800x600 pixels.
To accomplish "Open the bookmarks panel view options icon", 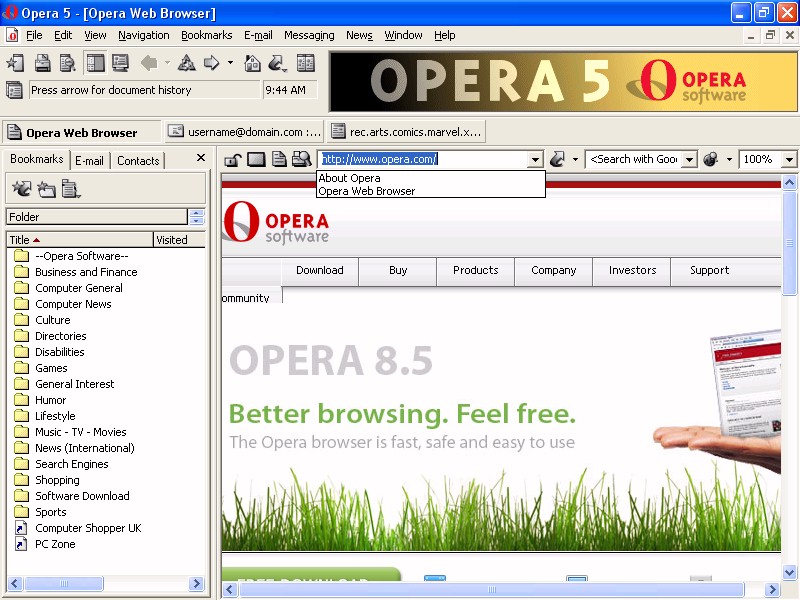I will click(x=70, y=189).
